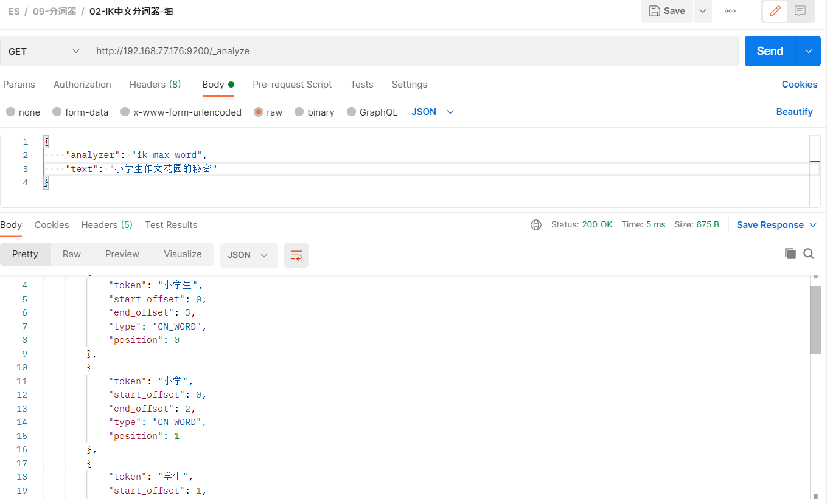Open the response JSON format dropdown
This screenshot has width=830, height=504.
pyautogui.click(x=248, y=255)
